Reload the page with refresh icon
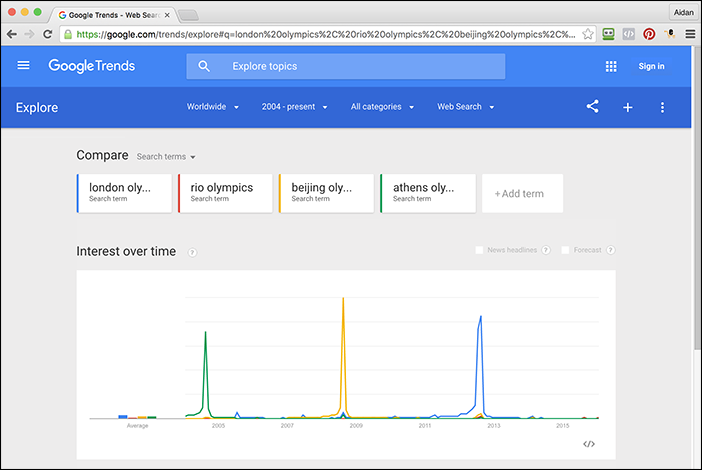 [x=47, y=34]
